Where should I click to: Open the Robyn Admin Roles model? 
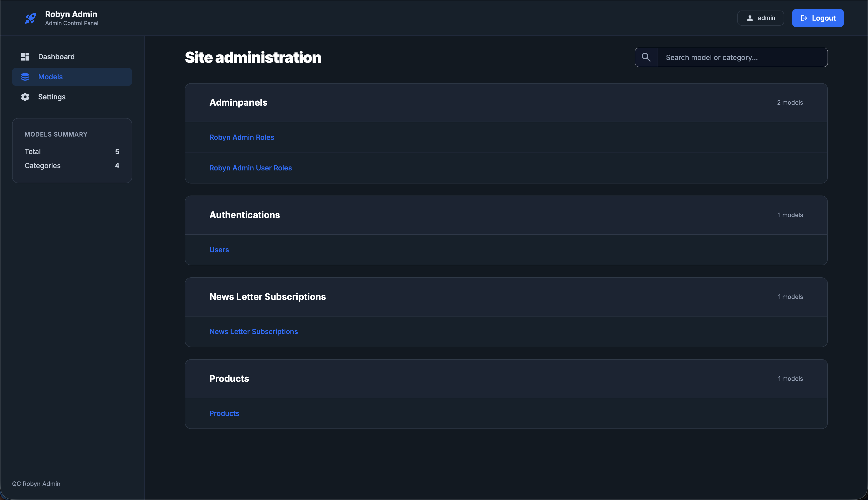coord(242,137)
